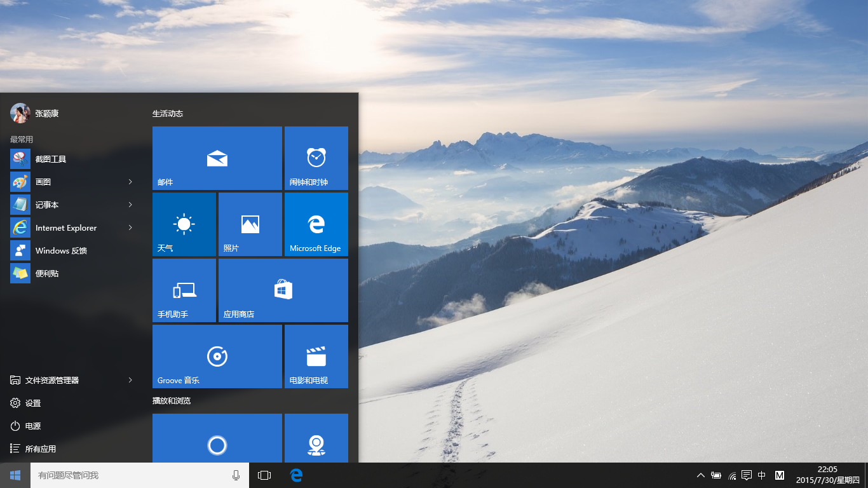The height and width of the screenshot is (488, 868).
Task: Click the battery power tray icon
Action: click(716, 475)
